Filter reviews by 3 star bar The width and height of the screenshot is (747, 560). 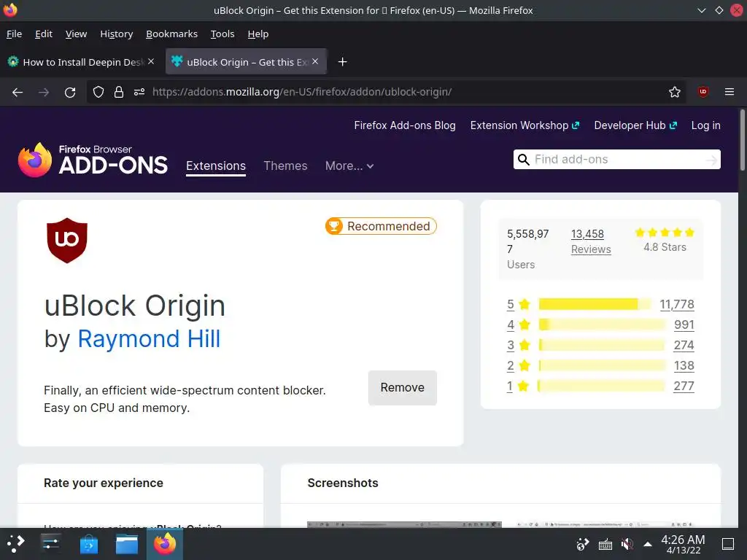tap(602, 345)
